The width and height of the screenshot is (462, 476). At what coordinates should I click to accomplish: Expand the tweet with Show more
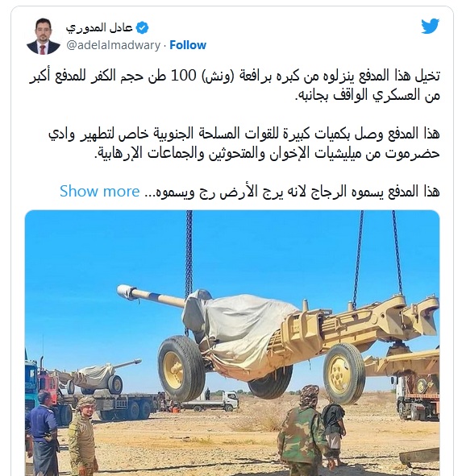[100, 191]
